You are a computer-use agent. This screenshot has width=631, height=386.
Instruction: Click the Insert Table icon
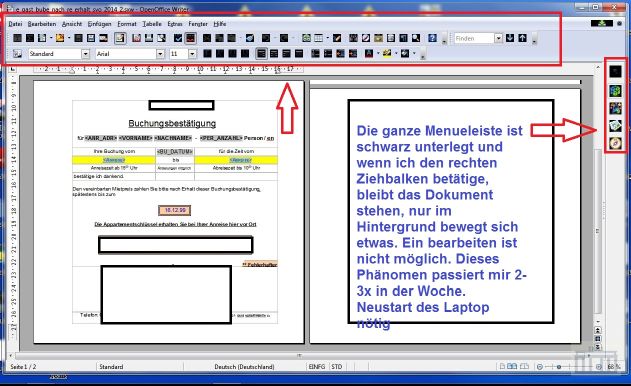point(318,38)
